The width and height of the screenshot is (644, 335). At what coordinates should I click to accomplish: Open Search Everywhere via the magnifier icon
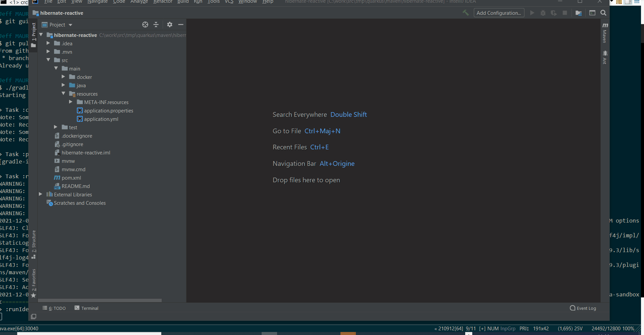[x=603, y=13]
